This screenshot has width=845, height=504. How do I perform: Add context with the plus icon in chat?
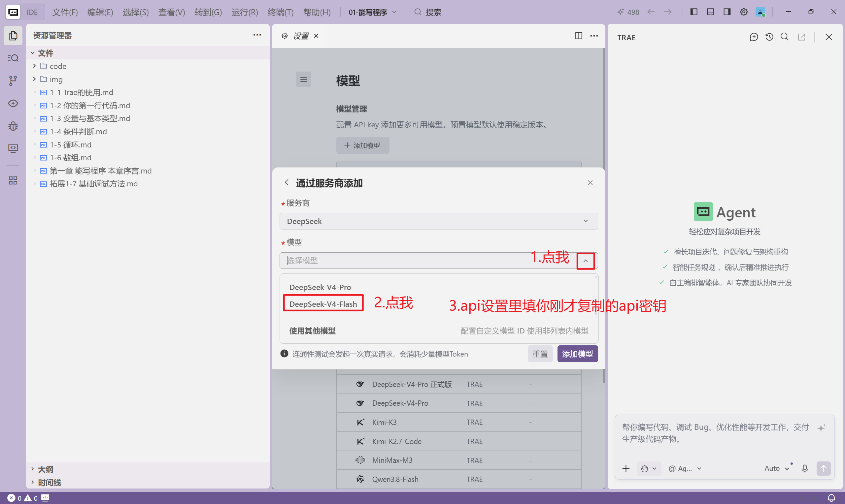pos(626,468)
